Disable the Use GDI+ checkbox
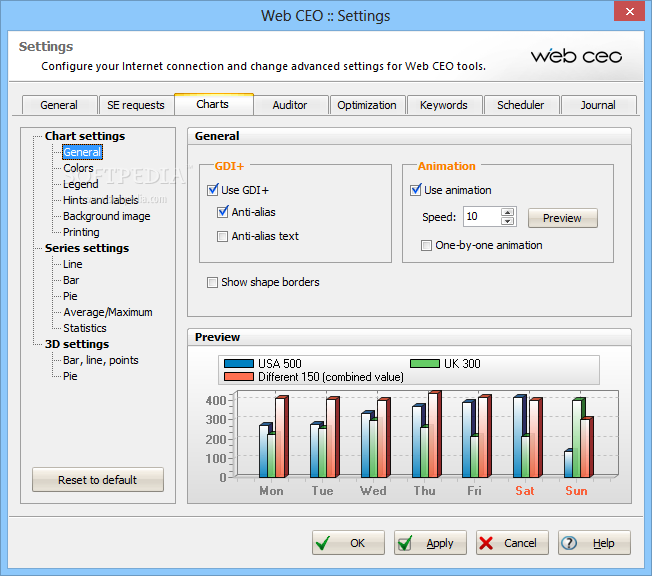 click(212, 190)
